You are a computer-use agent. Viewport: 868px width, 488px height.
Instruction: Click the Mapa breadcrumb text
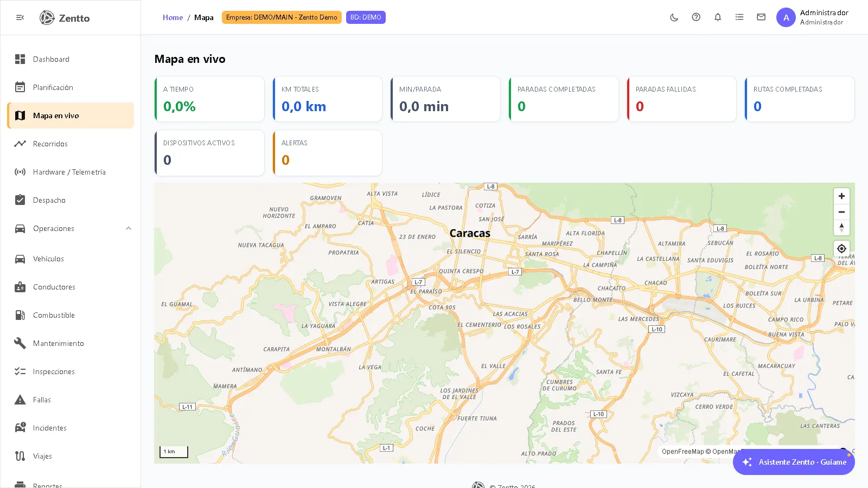point(204,17)
